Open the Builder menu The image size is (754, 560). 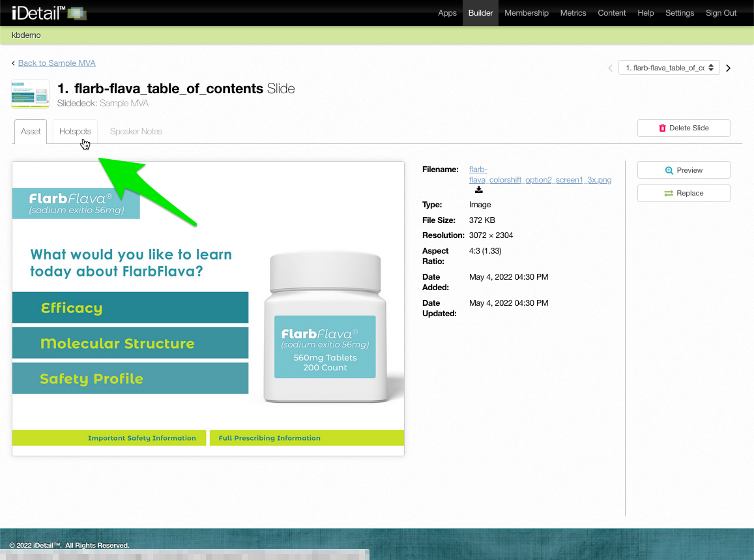(x=480, y=13)
